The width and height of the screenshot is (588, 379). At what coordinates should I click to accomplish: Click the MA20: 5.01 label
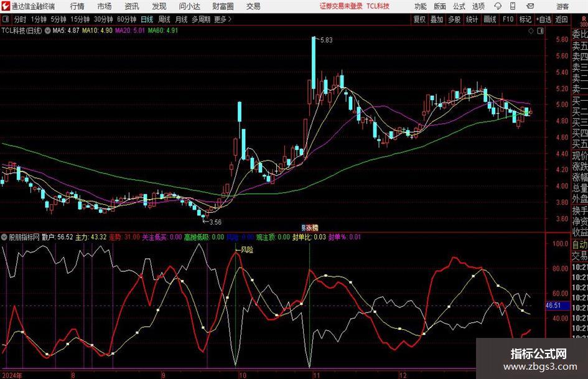130,30
